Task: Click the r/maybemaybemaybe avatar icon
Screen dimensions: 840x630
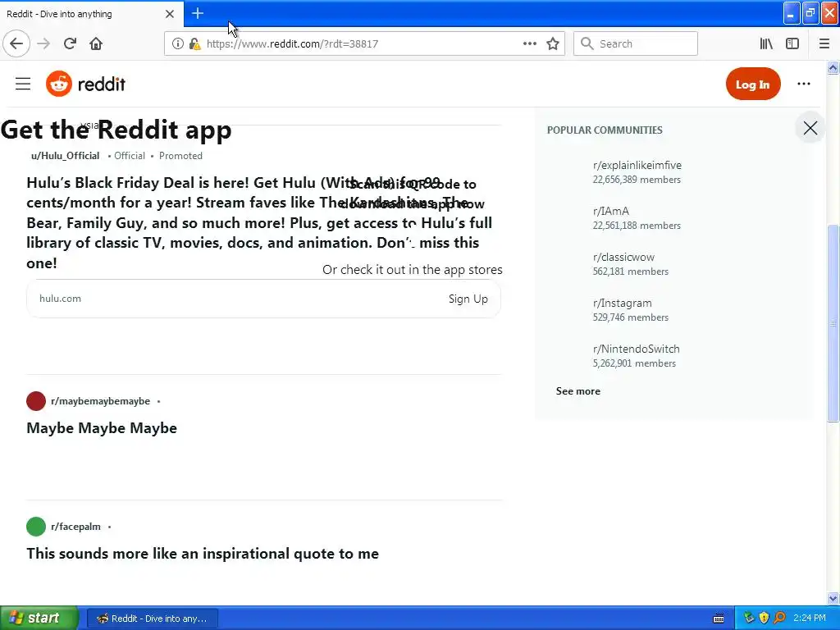Action: 36,401
